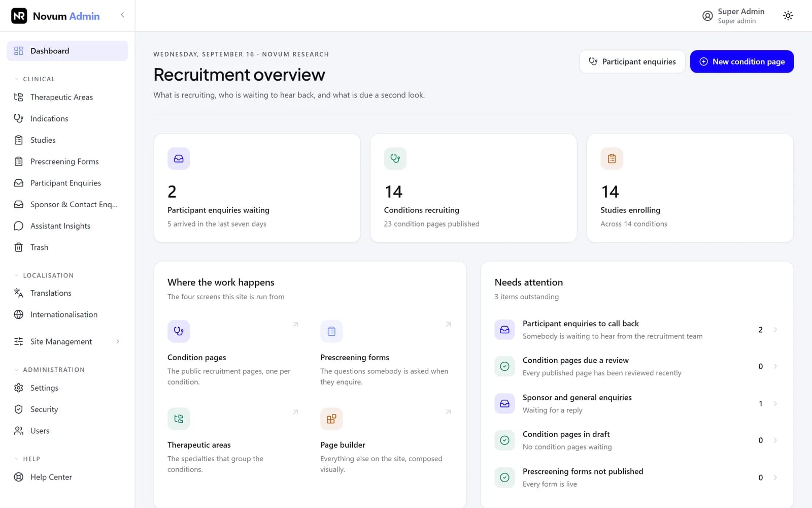Viewport: 812px width, 508px height.
Task: Collapse the LOCALISATION sidebar section
Action: [x=44, y=275]
